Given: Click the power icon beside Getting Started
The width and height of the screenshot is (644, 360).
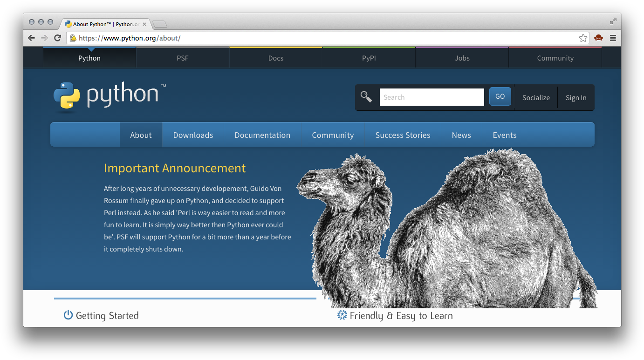Looking at the screenshot, I should (68, 315).
